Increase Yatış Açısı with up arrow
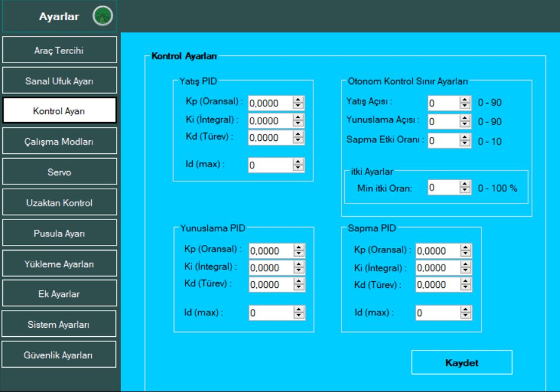This screenshot has height=392, width=560. pos(465,100)
